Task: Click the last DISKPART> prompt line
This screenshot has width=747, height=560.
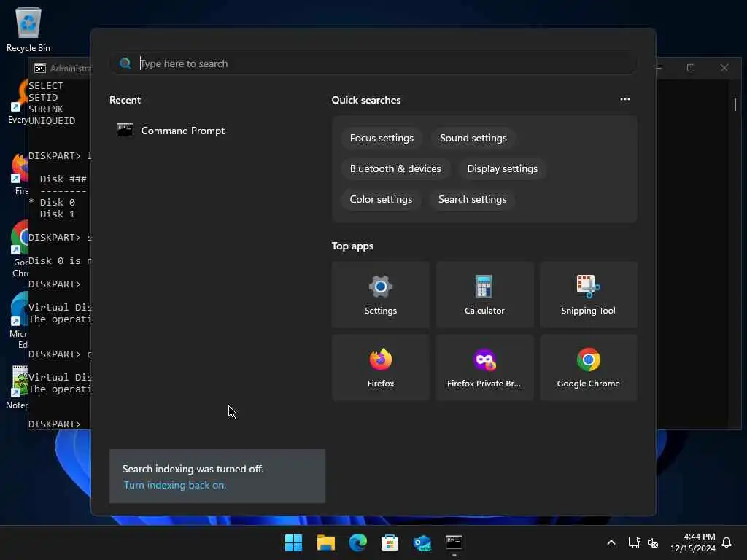Action: coord(55,424)
